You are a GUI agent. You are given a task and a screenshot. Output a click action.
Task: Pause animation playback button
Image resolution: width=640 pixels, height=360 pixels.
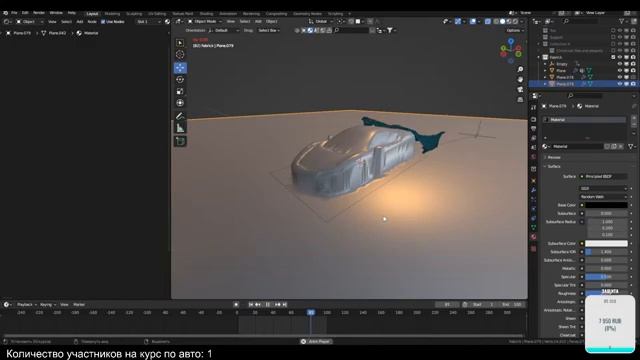click(268, 304)
